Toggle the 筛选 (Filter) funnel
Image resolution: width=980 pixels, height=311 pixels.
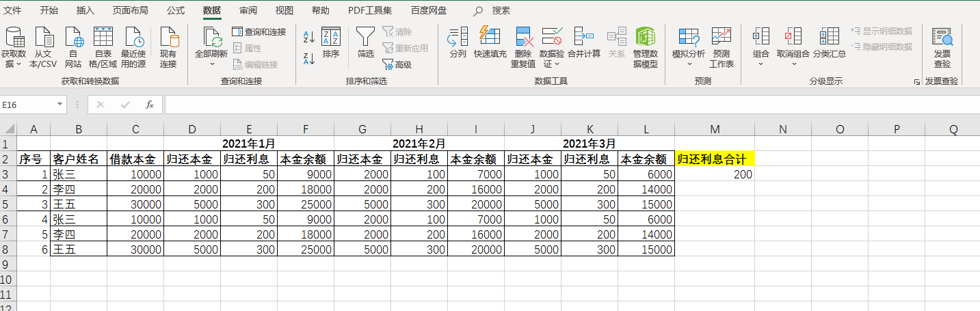366,41
